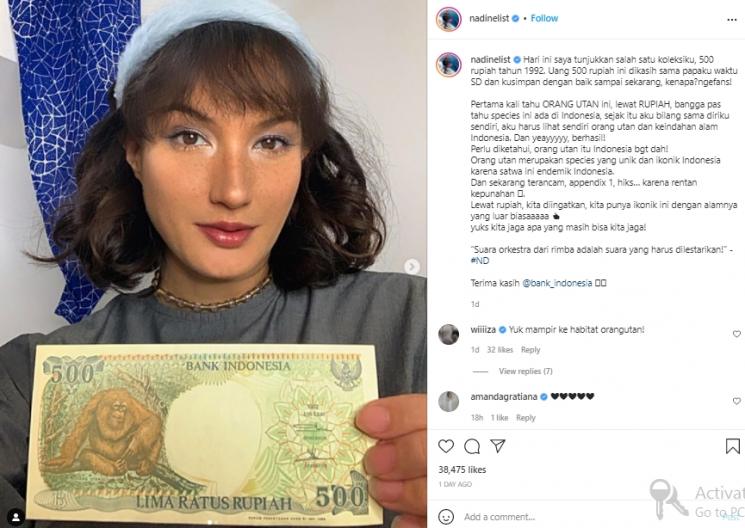Reply to amandagratiana's comment
The height and width of the screenshot is (528, 745).
click(525, 418)
